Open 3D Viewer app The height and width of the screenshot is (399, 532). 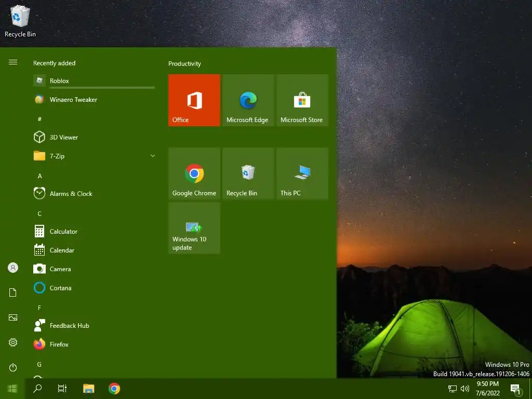[94, 137]
